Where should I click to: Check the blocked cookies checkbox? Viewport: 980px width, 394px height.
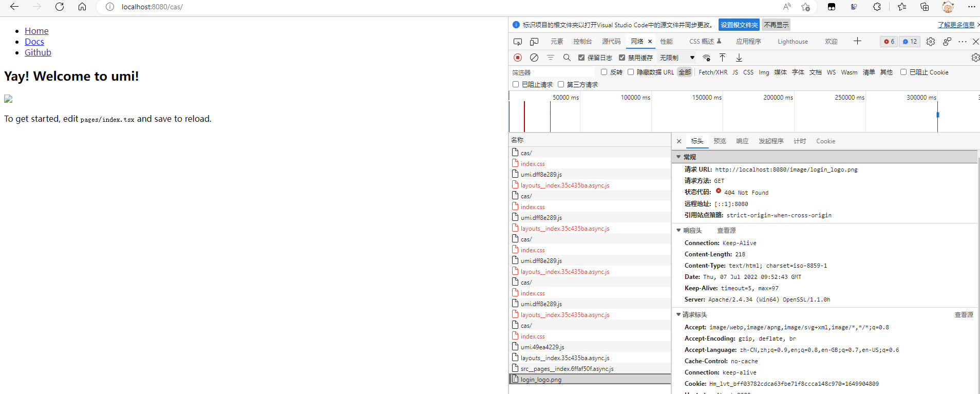(x=903, y=72)
